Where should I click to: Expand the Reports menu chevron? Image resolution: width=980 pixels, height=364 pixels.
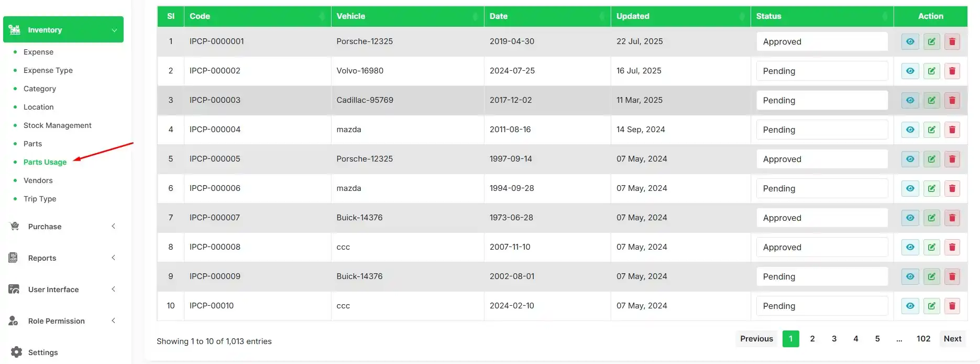(114, 258)
